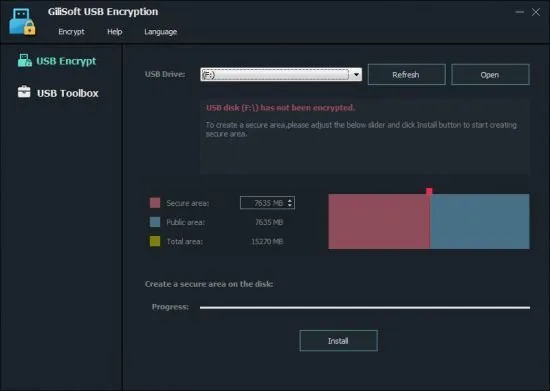
Task: Click the pink slider handle above area bar
Action: pos(429,191)
